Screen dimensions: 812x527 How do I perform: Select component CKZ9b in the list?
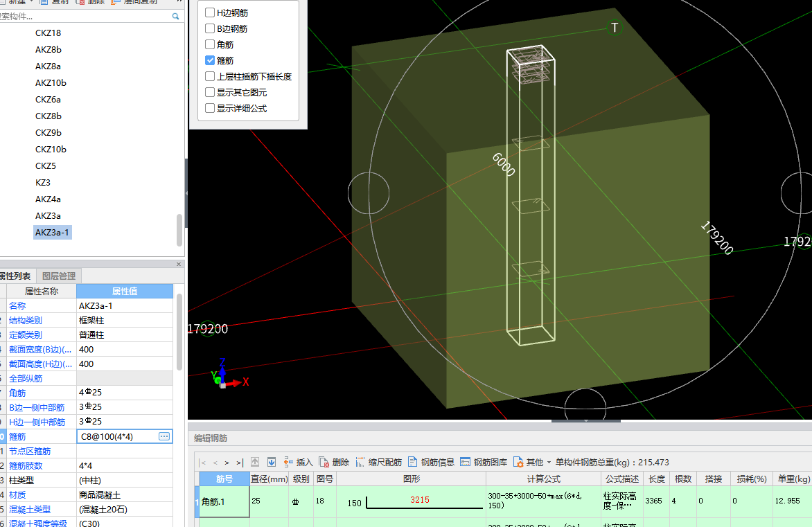(x=48, y=132)
